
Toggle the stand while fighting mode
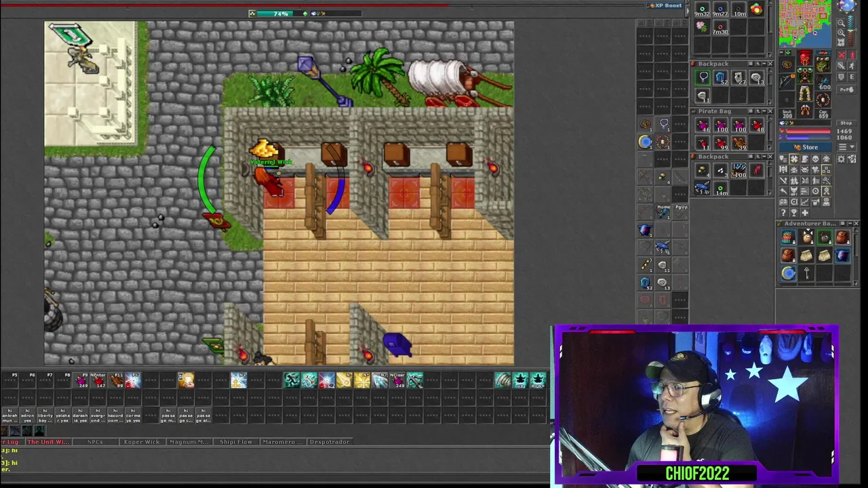[852, 55]
